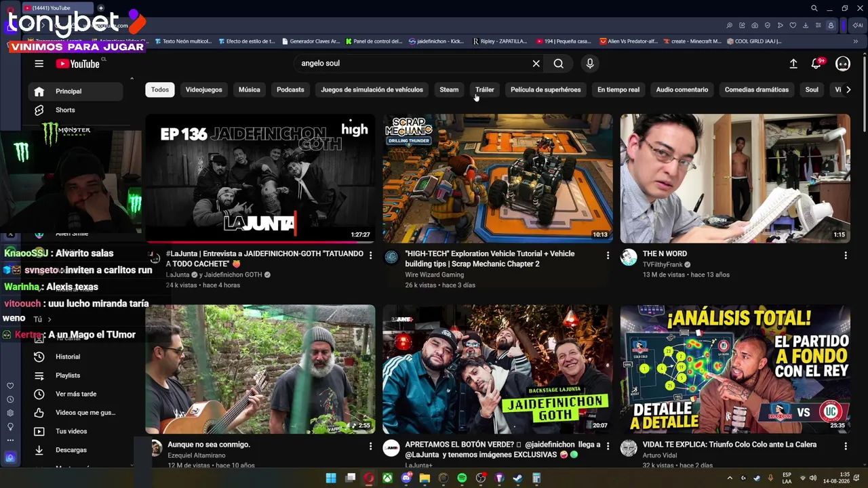Play the Backstage LaJunta video thumbnail
This screenshot has width=868, height=488.
tap(498, 369)
